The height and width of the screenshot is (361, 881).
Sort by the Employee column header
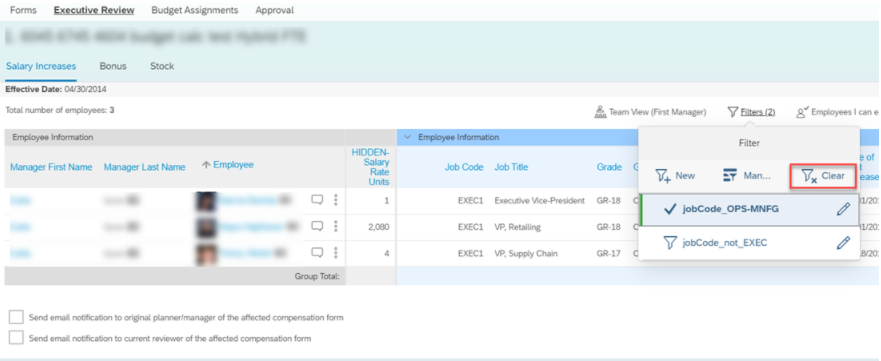pyautogui.click(x=233, y=164)
